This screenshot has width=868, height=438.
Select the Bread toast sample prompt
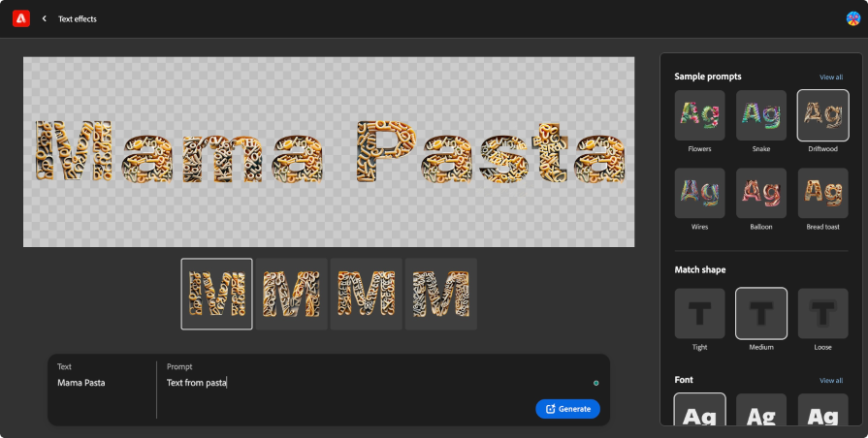(822, 193)
